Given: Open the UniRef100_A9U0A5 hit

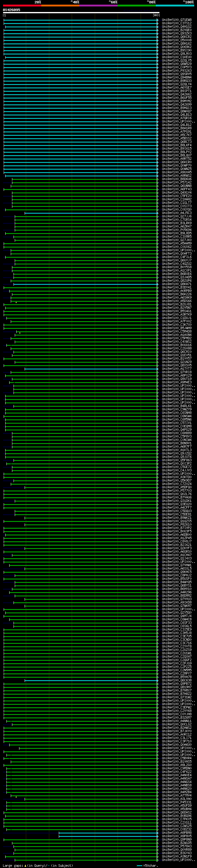Looking at the screenshot, I should pos(177,172).
